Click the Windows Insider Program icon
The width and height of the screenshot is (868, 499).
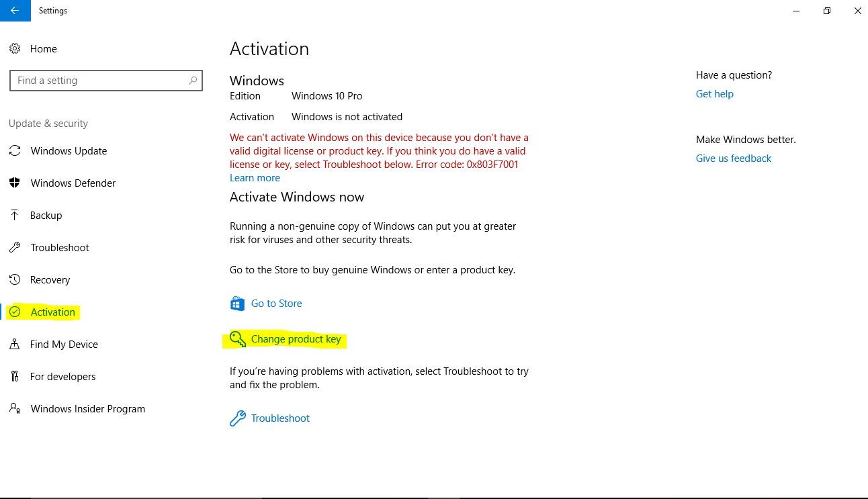pos(15,408)
